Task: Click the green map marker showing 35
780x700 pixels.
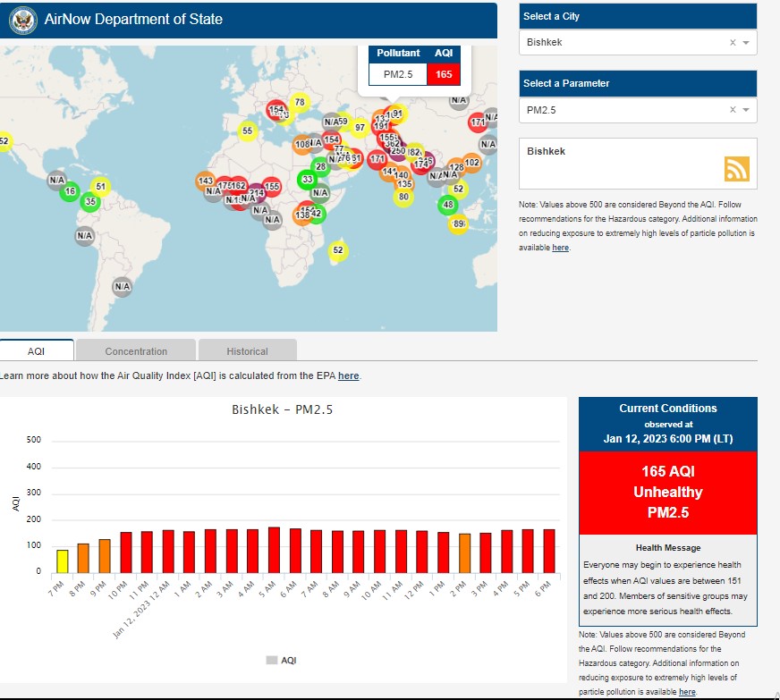Action: click(89, 201)
